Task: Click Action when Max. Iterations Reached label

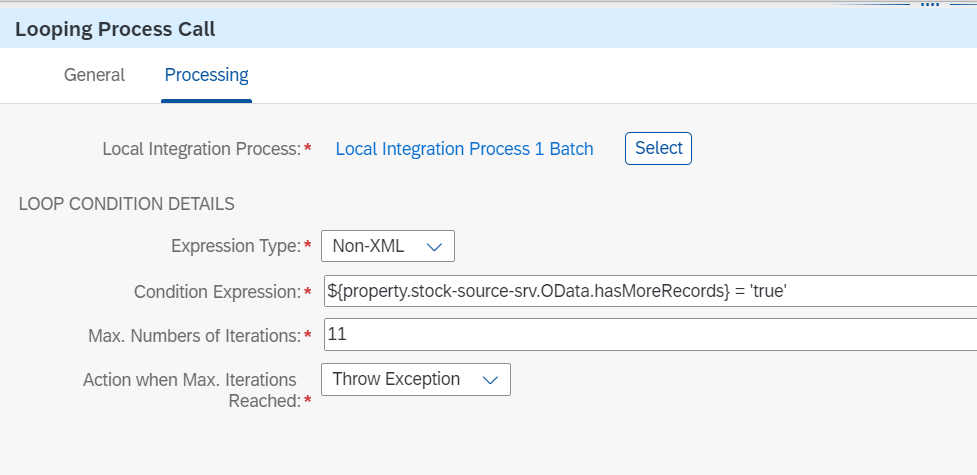Action: pos(190,389)
